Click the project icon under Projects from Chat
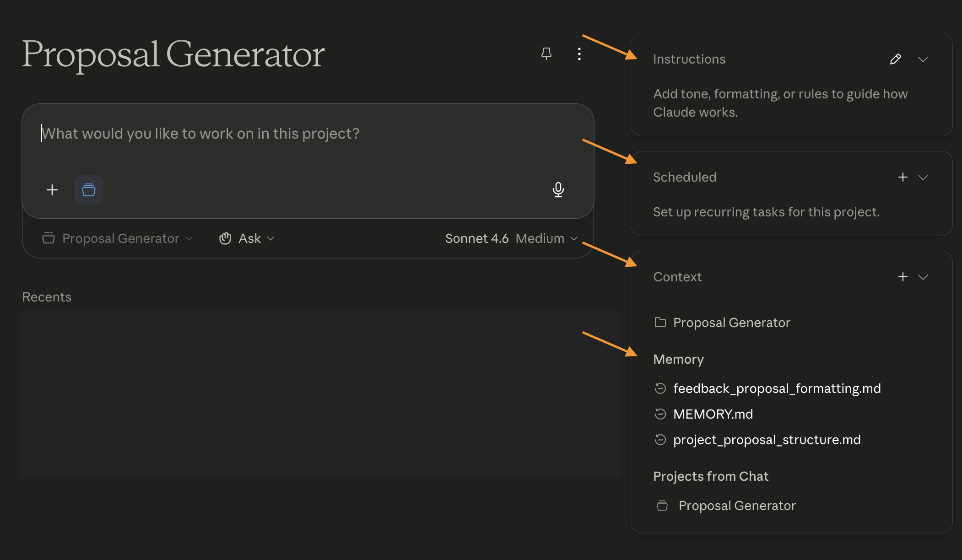The width and height of the screenshot is (962, 560). (x=662, y=506)
